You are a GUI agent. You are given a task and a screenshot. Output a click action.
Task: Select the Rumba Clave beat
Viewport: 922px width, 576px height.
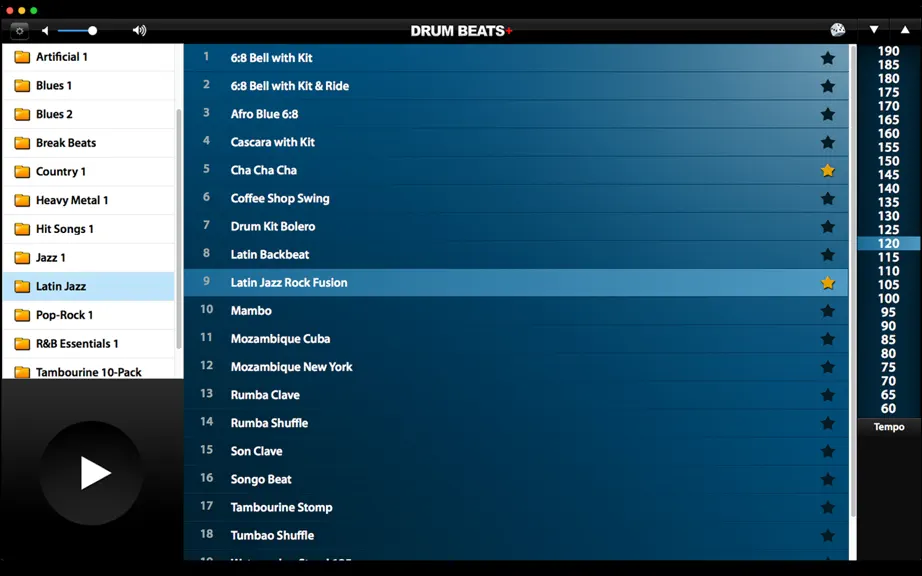[x=516, y=395]
